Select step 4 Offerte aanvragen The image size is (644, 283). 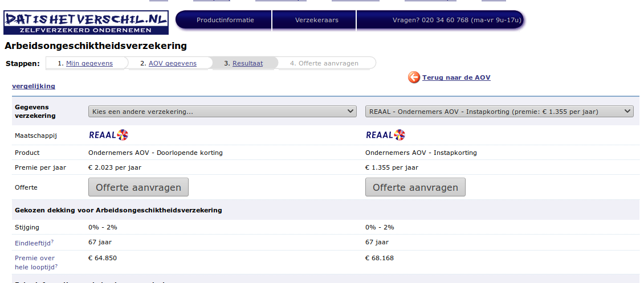coord(324,63)
